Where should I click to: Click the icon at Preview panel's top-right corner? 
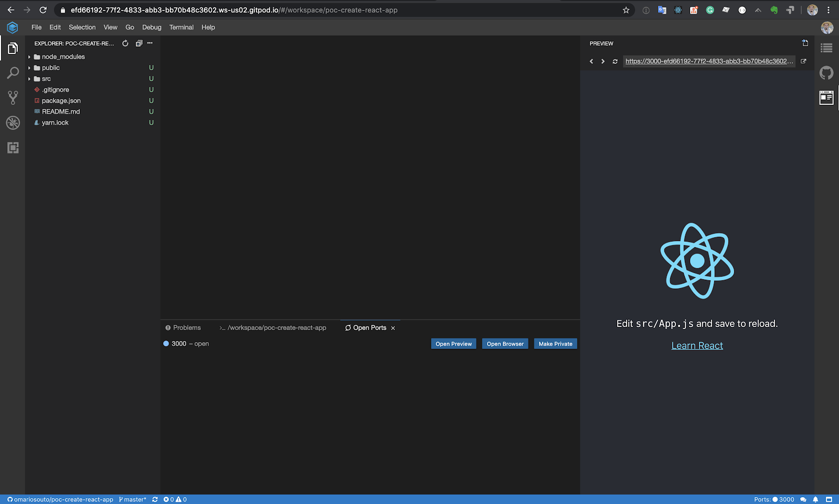[x=805, y=43]
